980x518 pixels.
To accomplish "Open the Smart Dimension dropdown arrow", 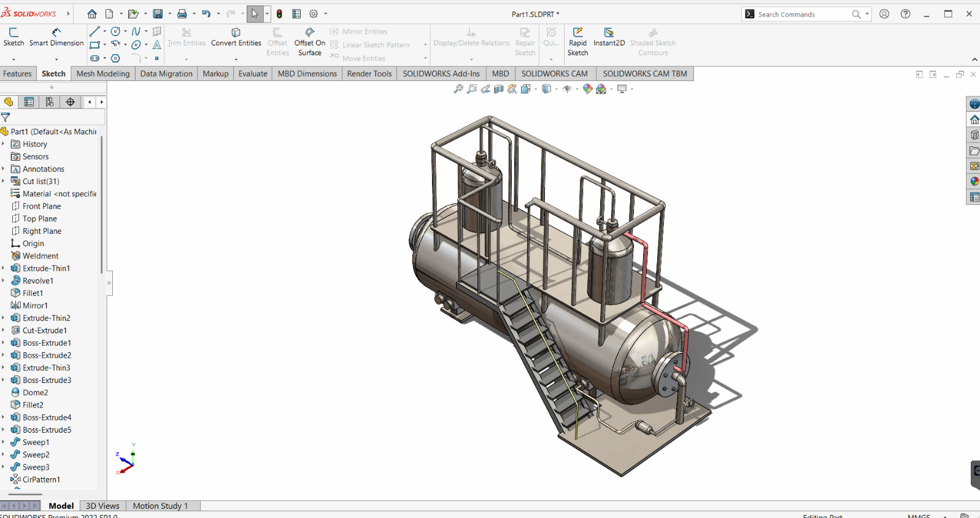I will point(56,60).
